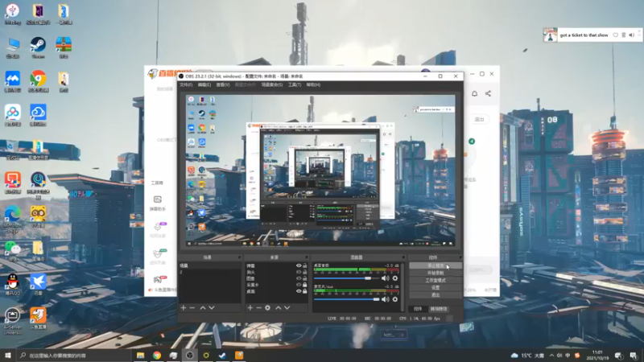The height and width of the screenshot is (362, 644).
Task: Open the 工具(T) menu in OBS
Action: (x=295, y=84)
